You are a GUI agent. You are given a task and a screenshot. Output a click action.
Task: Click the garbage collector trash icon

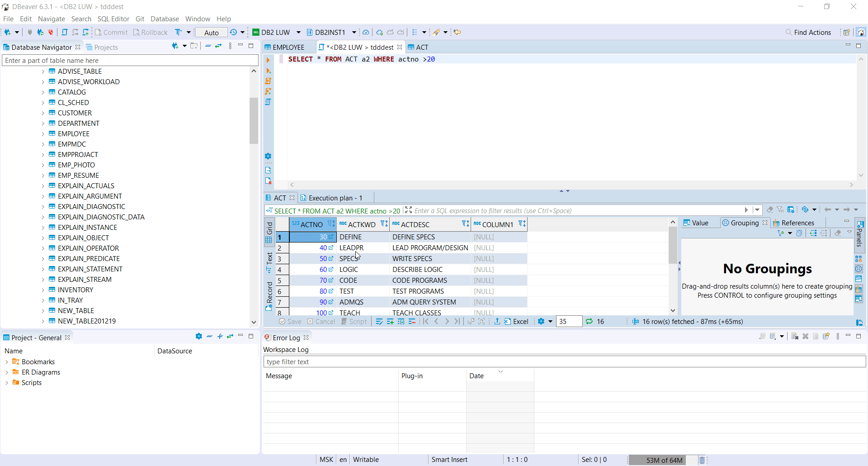click(702, 460)
